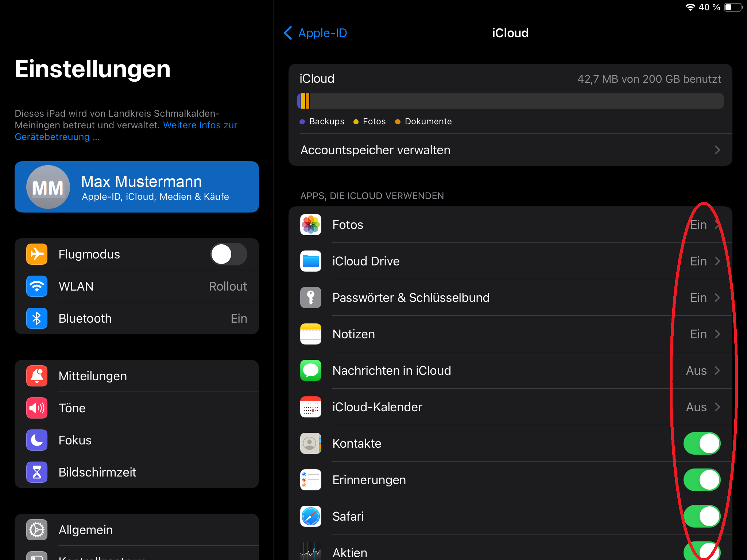Select Bildschirmzeit in the sidebar
Image resolution: width=747 pixels, height=560 pixels.
coord(97,472)
